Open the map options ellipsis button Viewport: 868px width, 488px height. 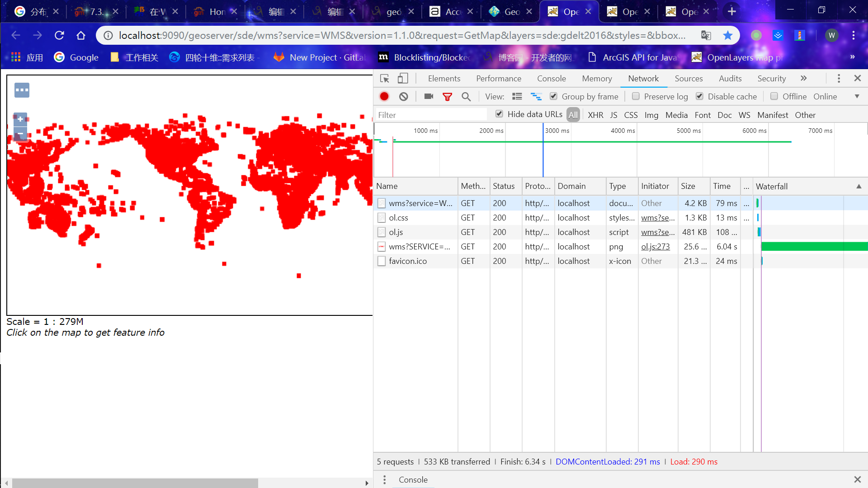(22, 90)
